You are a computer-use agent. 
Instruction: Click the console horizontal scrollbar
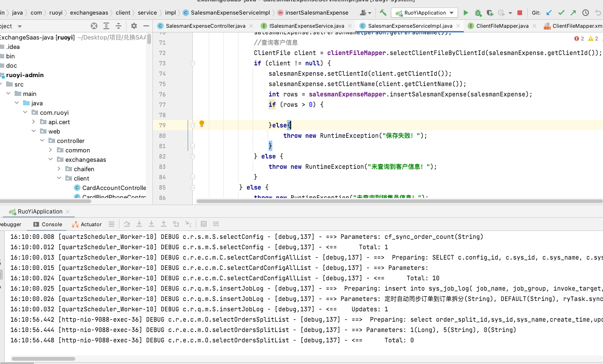pyautogui.click(x=43, y=359)
